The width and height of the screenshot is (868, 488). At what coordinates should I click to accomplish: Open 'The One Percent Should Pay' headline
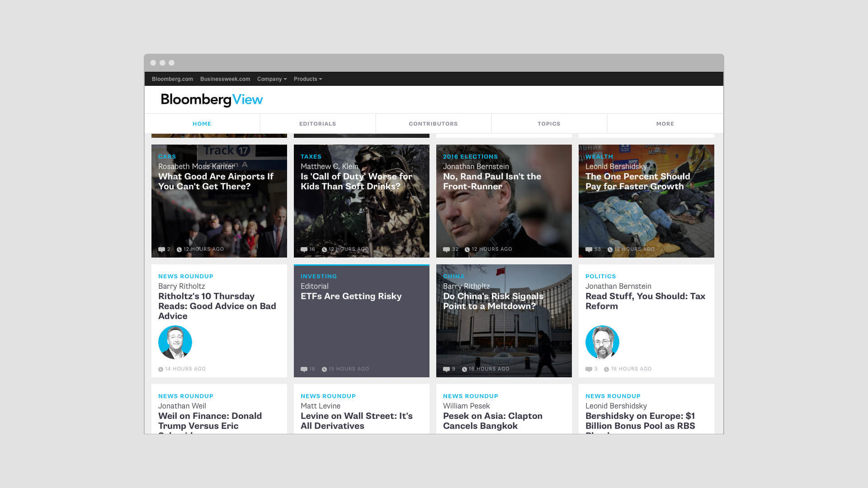tap(637, 182)
